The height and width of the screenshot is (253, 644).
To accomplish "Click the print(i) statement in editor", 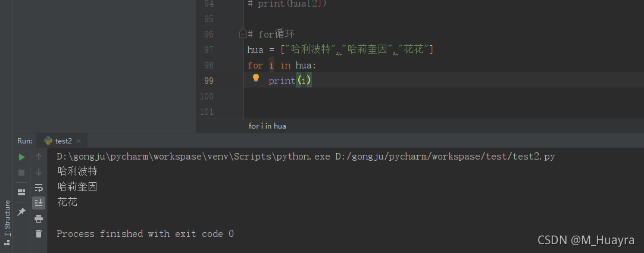I will coord(290,80).
